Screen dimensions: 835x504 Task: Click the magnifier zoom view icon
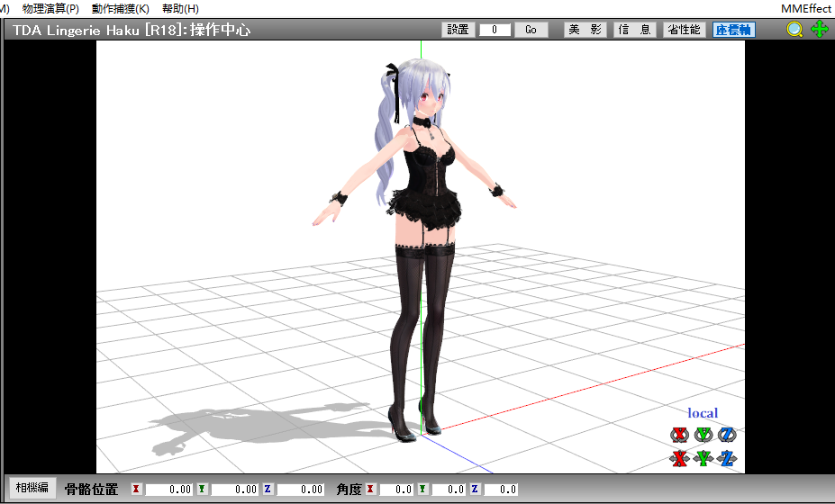pos(794,30)
